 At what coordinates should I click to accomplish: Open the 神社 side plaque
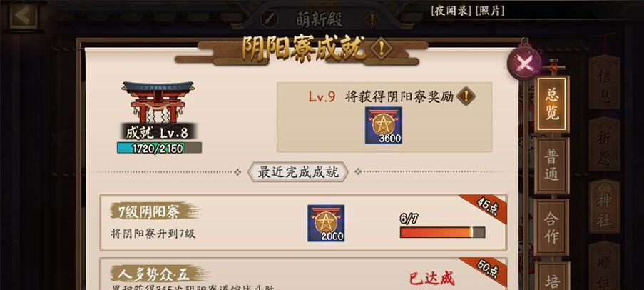click(604, 206)
